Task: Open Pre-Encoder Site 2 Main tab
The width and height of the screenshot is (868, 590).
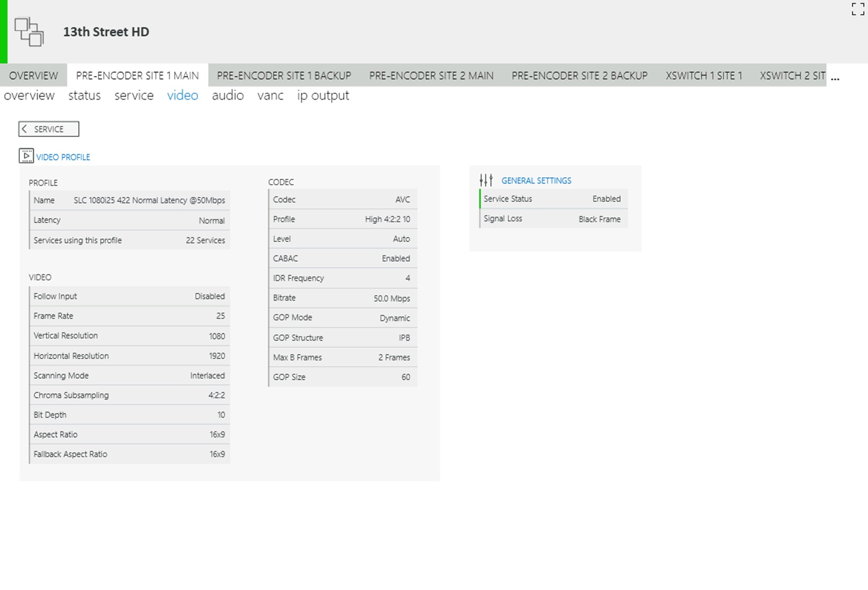Action: (x=431, y=76)
